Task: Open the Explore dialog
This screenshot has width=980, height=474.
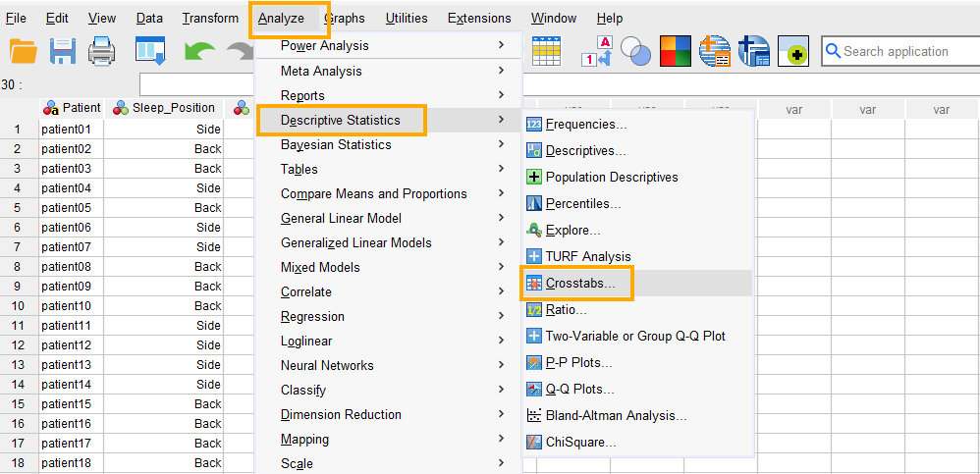Action: [637, 231]
